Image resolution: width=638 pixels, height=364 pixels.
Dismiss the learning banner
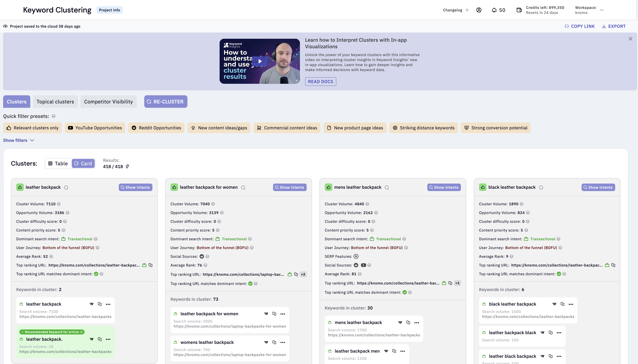pos(630,39)
